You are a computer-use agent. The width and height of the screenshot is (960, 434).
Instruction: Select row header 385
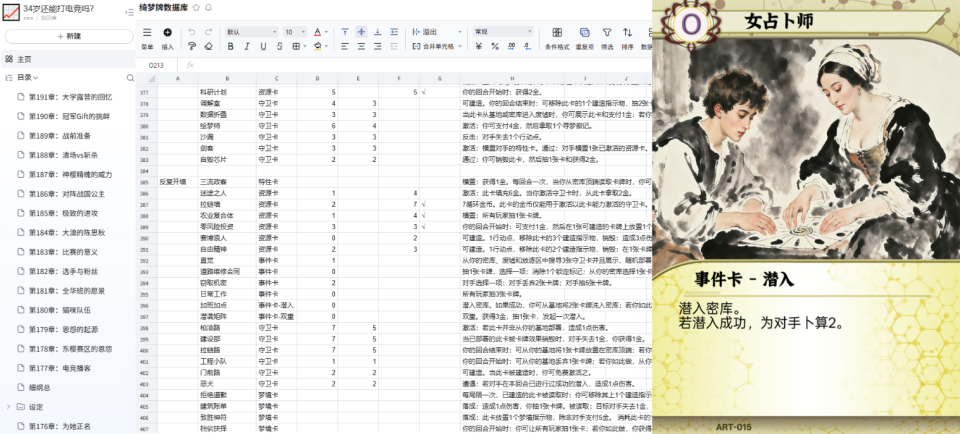tap(146, 182)
